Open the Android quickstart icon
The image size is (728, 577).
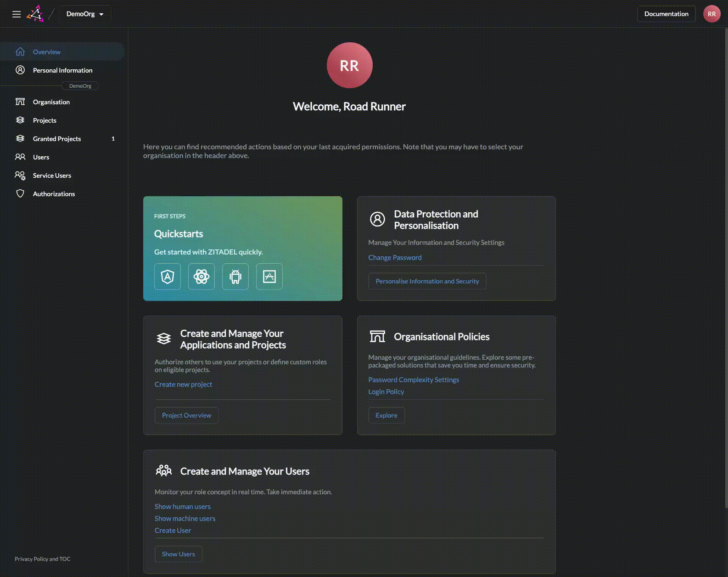(x=235, y=277)
